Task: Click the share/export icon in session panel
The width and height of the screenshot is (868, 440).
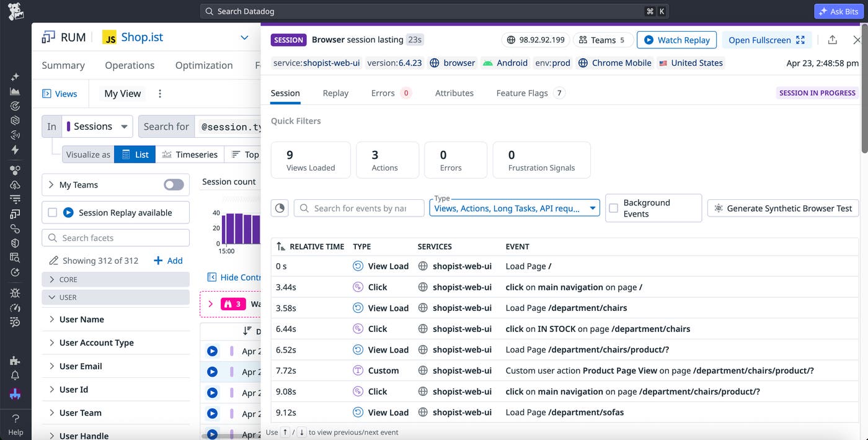Action: (x=832, y=40)
